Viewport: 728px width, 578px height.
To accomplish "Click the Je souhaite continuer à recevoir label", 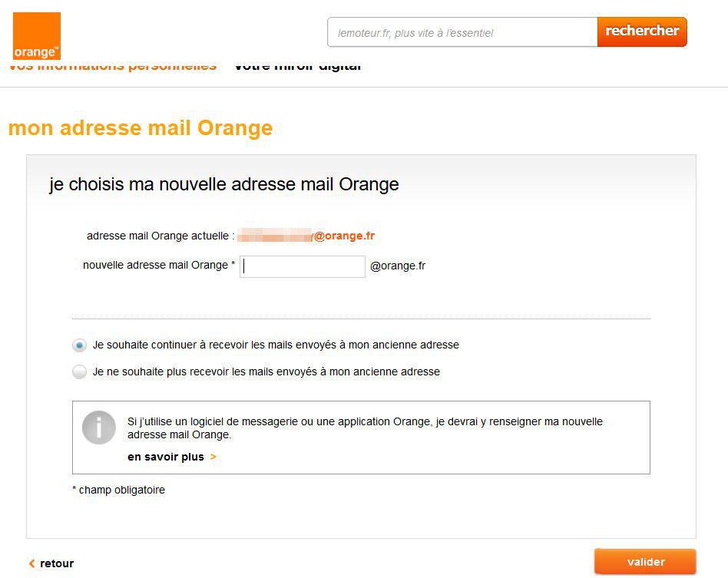I will click(x=276, y=345).
